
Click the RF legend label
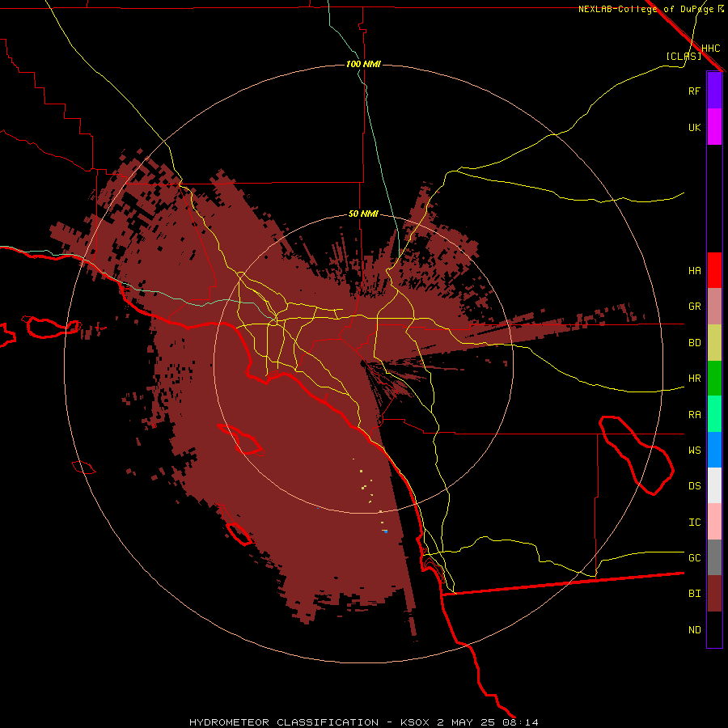tap(694, 91)
